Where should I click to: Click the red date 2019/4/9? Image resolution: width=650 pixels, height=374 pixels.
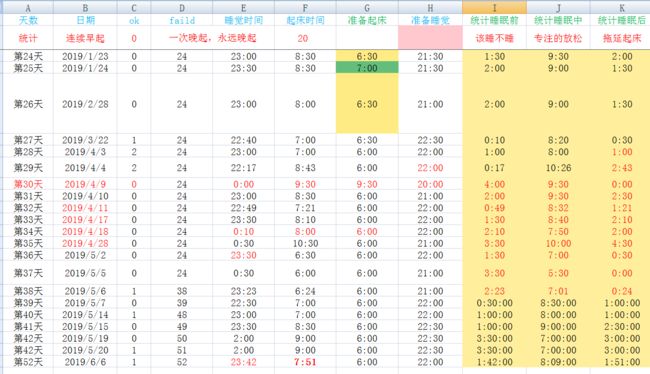click(x=85, y=184)
